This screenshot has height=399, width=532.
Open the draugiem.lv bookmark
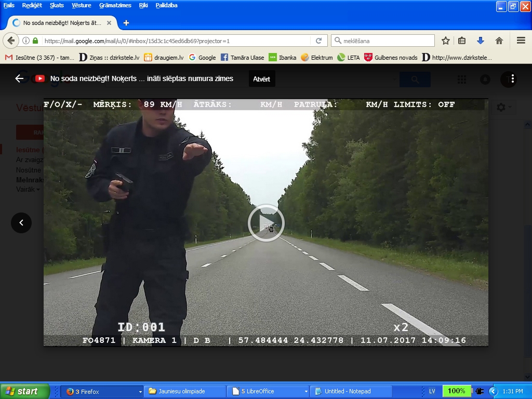[x=163, y=58]
